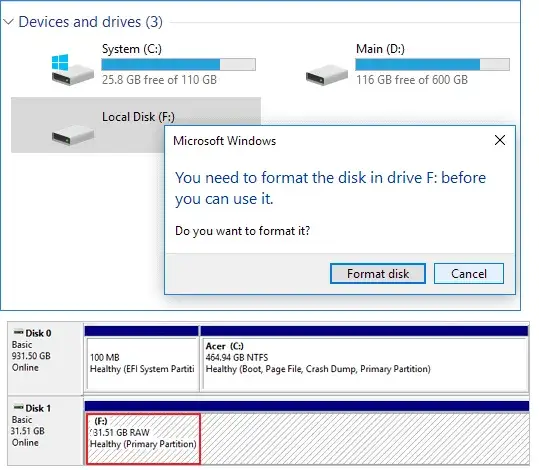Cancel the format disk prompt
Screen dimensions: 539x470
pyautogui.click(x=469, y=274)
